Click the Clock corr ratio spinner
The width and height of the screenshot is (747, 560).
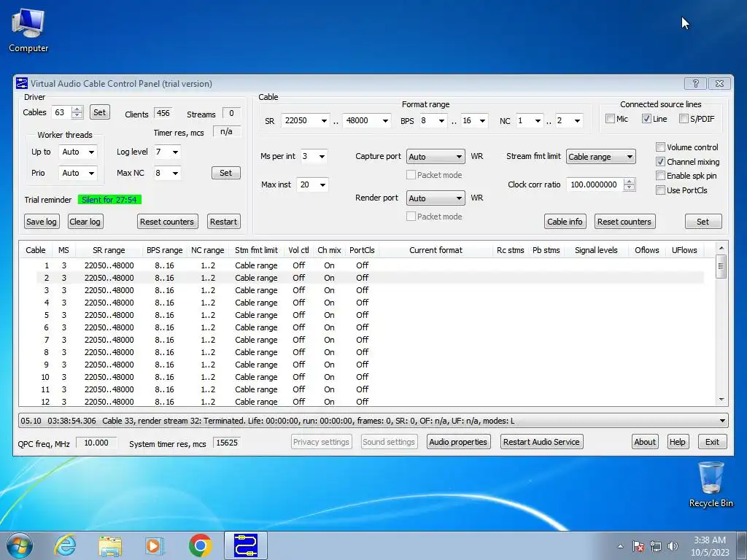tap(630, 184)
